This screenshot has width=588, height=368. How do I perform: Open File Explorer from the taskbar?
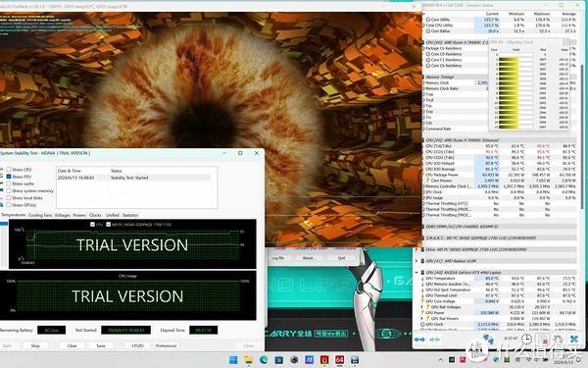(x=249, y=360)
